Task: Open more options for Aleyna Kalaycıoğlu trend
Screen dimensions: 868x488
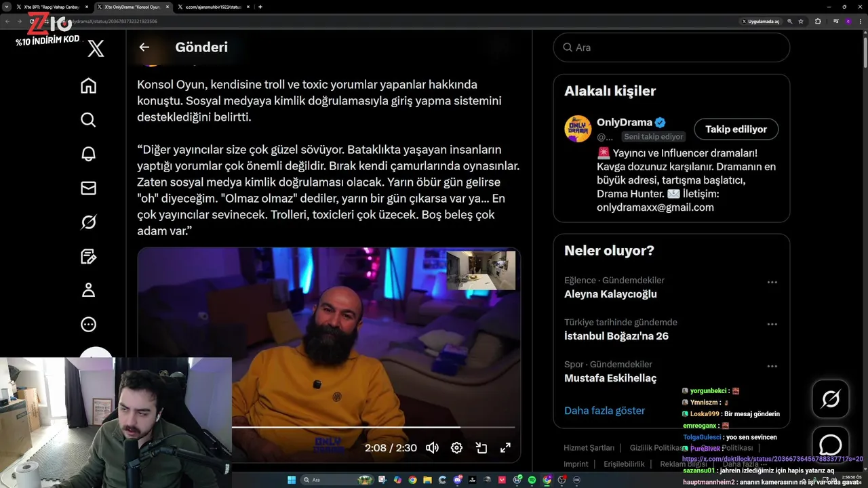Action: [x=772, y=282]
